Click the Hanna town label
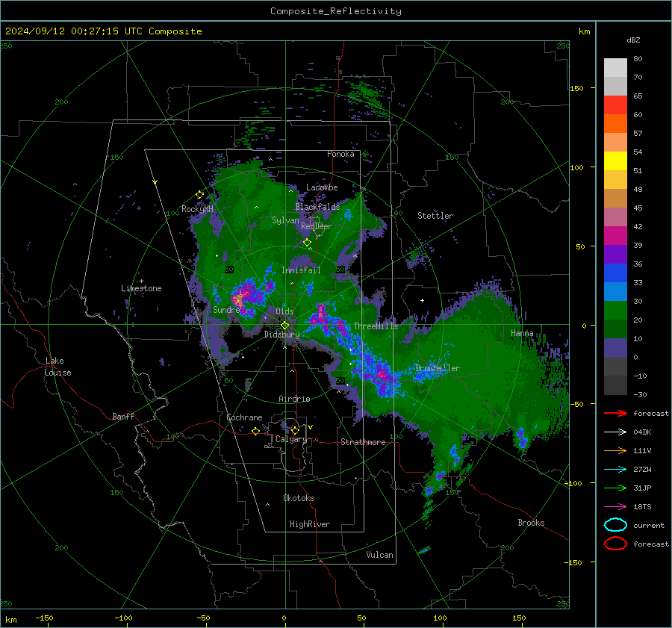 tap(522, 333)
